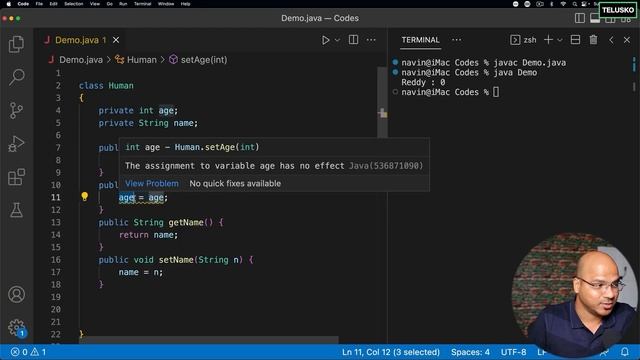Close the terminal panel
This screenshot has width=640, height=360.
click(x=627, y=40)
